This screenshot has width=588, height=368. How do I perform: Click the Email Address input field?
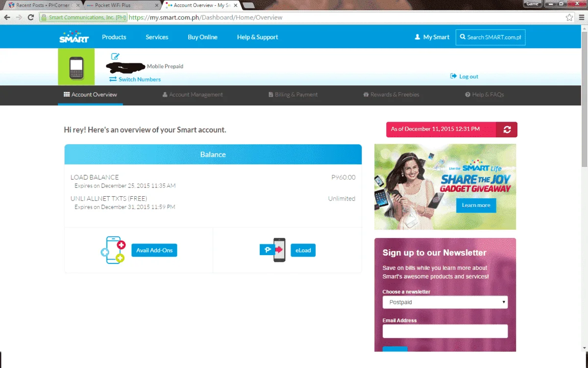coord(445,331)
